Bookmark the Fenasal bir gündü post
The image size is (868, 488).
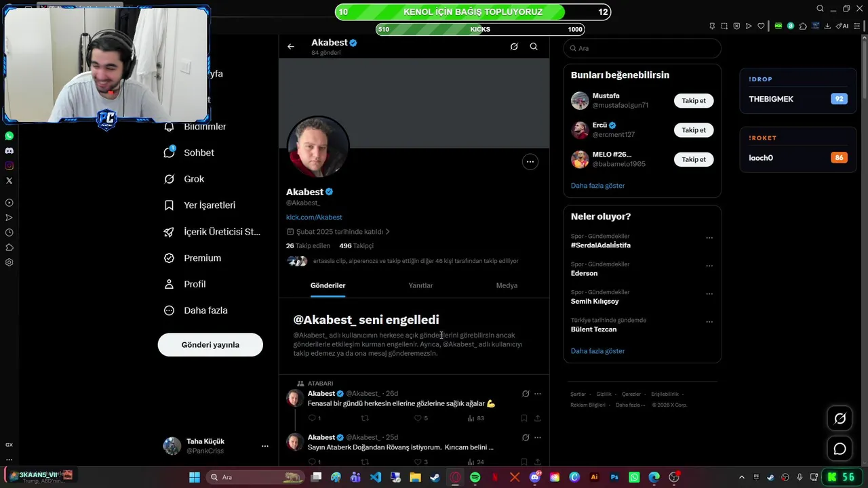[524, 418]
